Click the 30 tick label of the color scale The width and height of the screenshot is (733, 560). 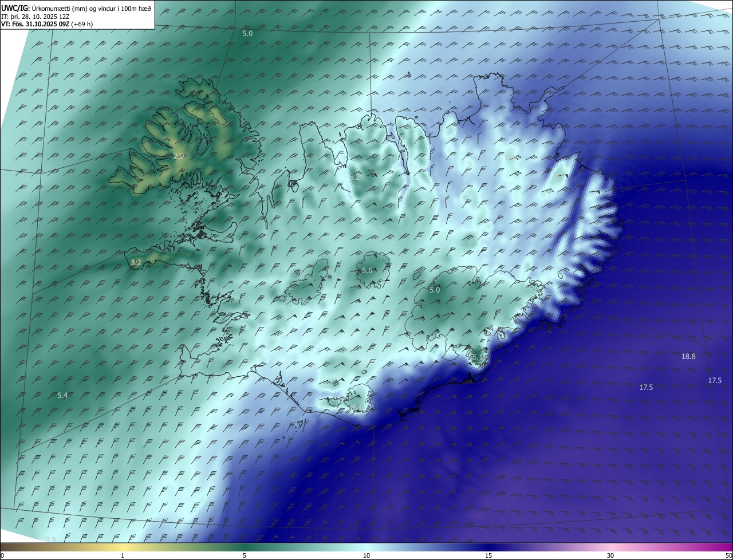(610, 555)
